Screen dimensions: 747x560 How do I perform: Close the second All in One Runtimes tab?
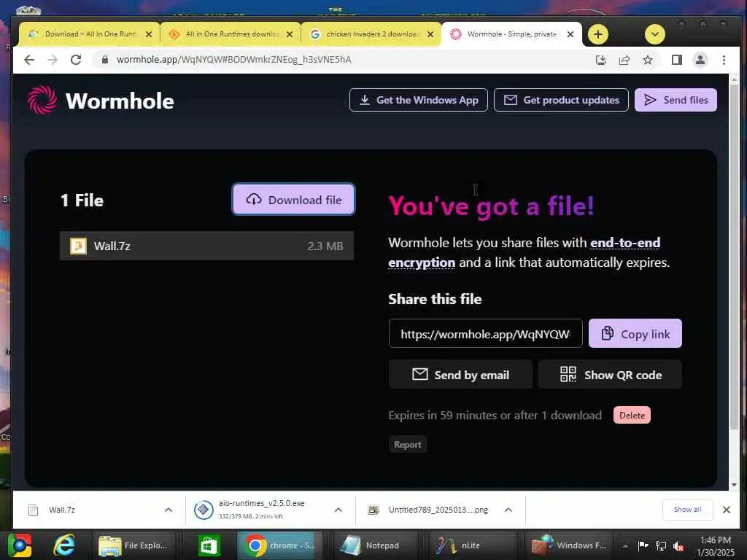tap(289, 34)
